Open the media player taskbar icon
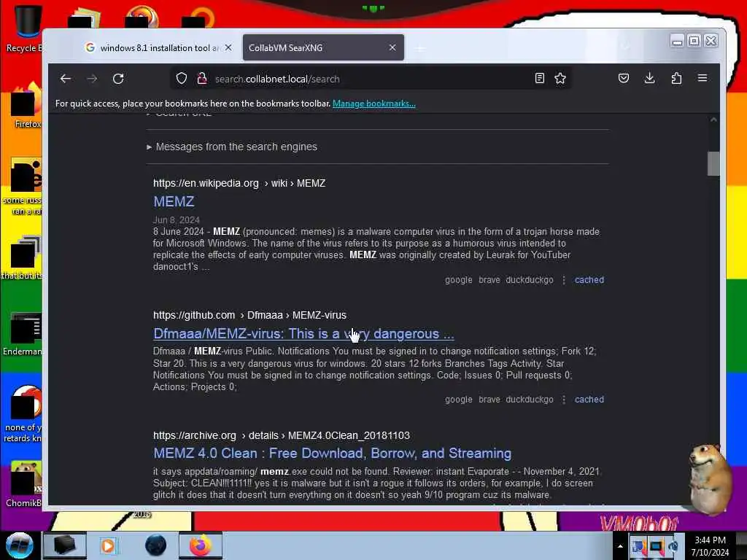This screenshot has width=747, height=560. [x=108, y=545]
